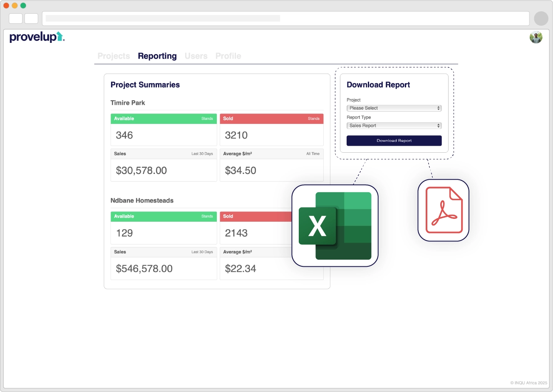The height and width of the screenshot is (392, 553).
Task: Open the Profile tab
Action: (x=228, y=56)
